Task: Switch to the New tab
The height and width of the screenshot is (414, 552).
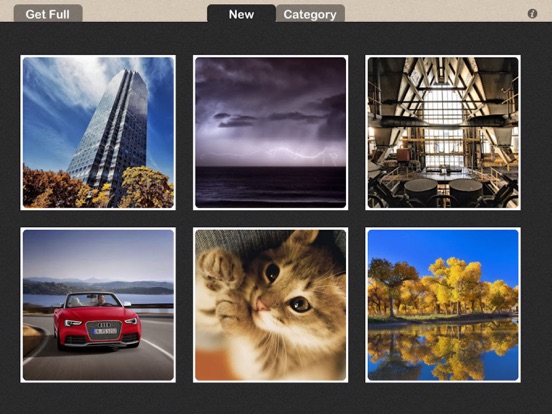Action: 241,14
